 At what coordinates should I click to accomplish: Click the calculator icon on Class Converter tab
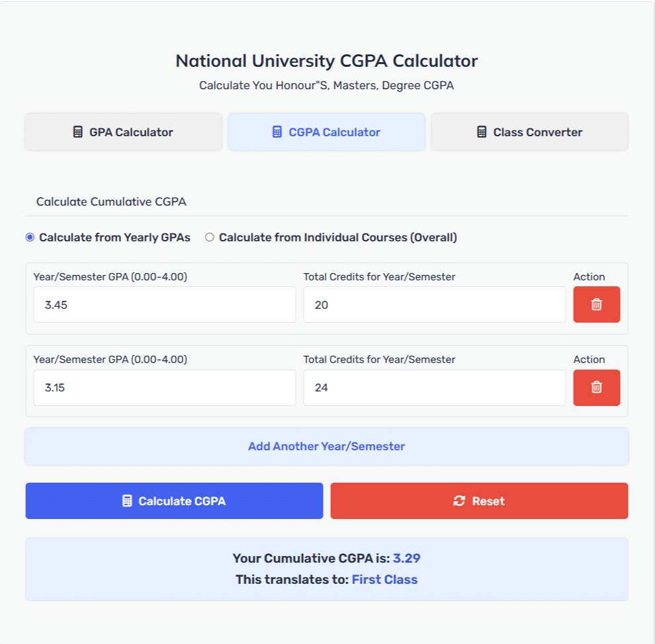coord(482,132)
